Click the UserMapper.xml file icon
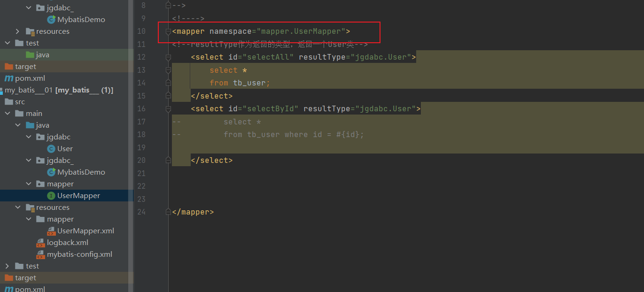Screen dimensions: 644x292 coord(51,231)
